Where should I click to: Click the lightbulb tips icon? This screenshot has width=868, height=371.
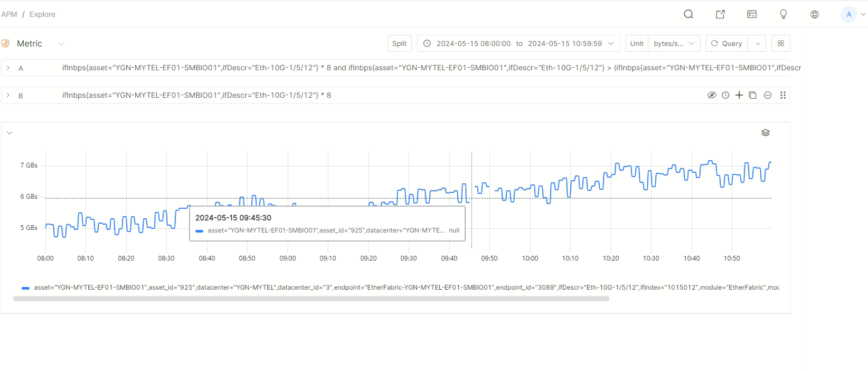pyautogui.click(x=784, y=14)
